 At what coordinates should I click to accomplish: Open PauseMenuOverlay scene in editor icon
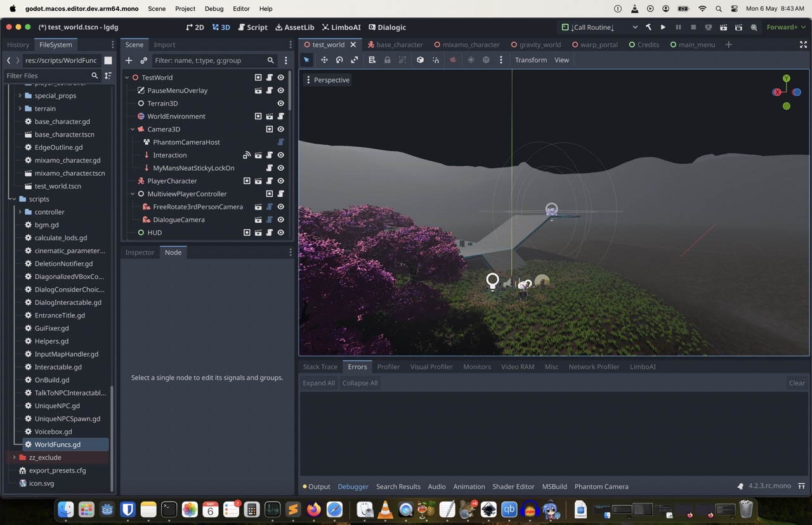pyautogui.click(x=258, y=91)
